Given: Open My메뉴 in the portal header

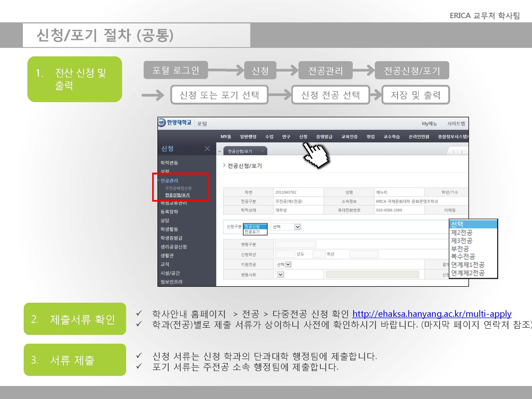Looking at the screenshot, I should tap(429, 124).
